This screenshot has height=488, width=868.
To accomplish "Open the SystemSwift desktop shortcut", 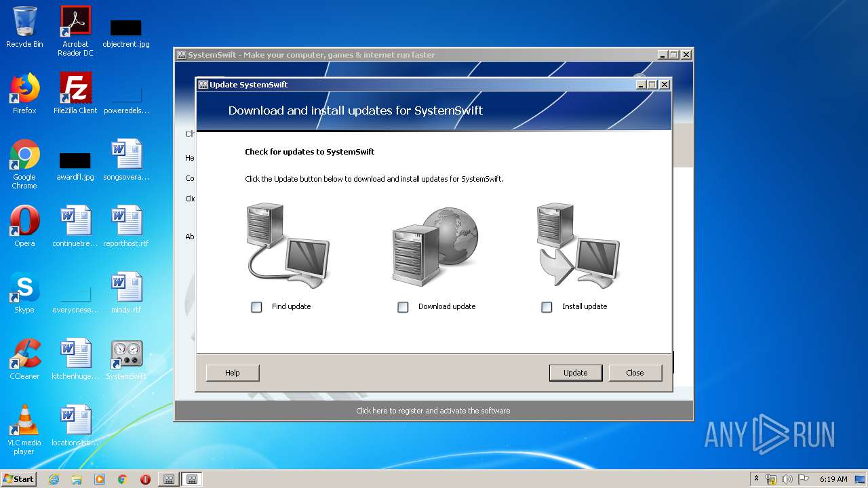I will point(126,359).
